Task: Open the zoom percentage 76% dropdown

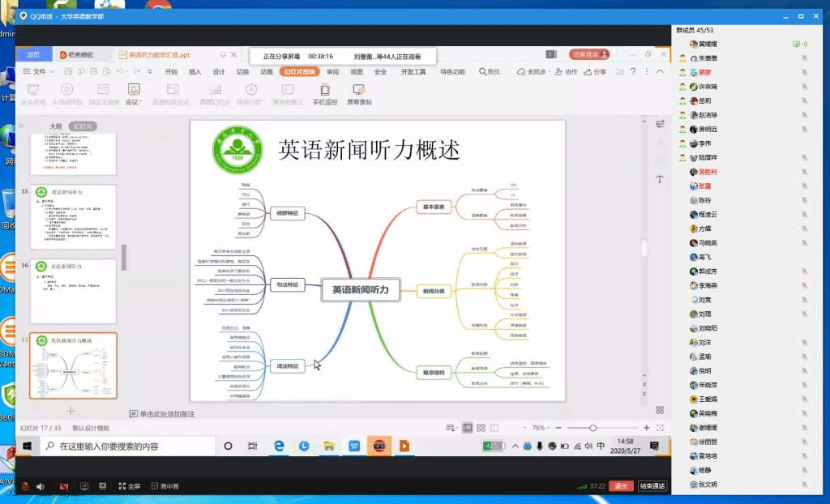Action: pos(541,428)
